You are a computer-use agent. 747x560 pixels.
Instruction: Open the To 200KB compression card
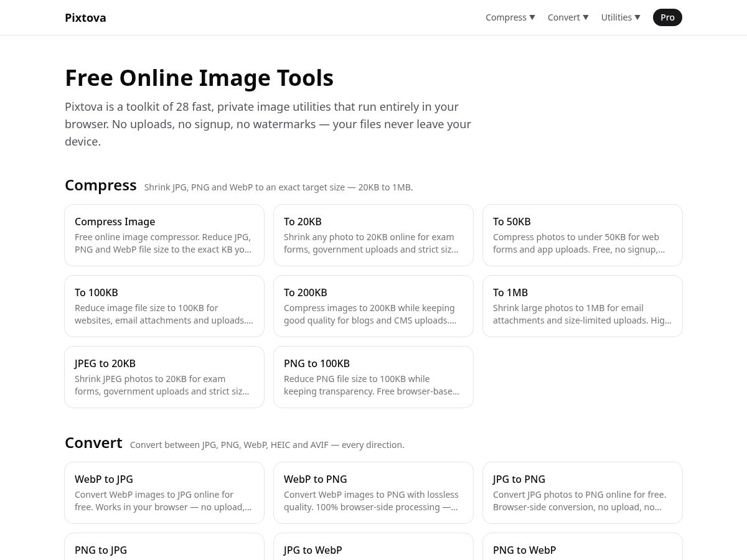[x=374, y=306]
